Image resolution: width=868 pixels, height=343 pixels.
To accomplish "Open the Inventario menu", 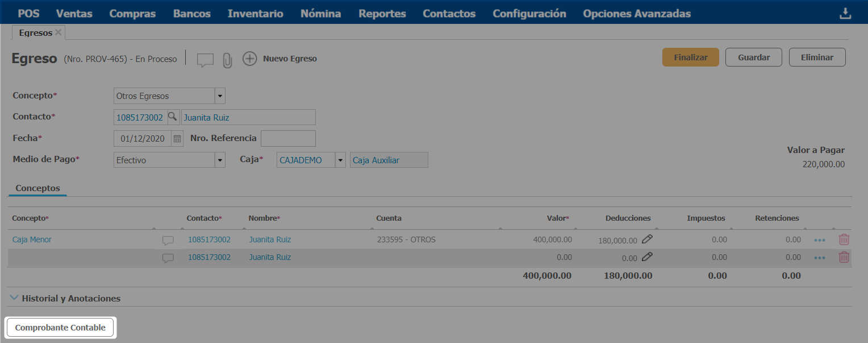I will point(255,14).
